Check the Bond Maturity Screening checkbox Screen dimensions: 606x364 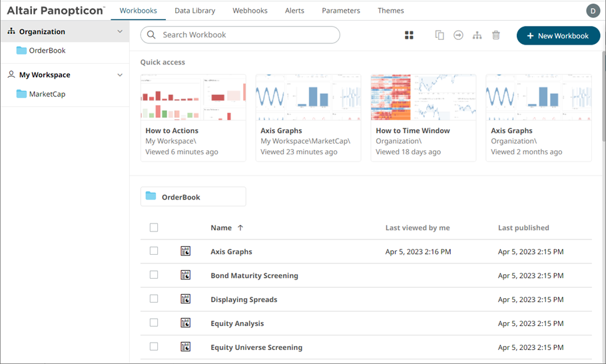click(154, 275)
